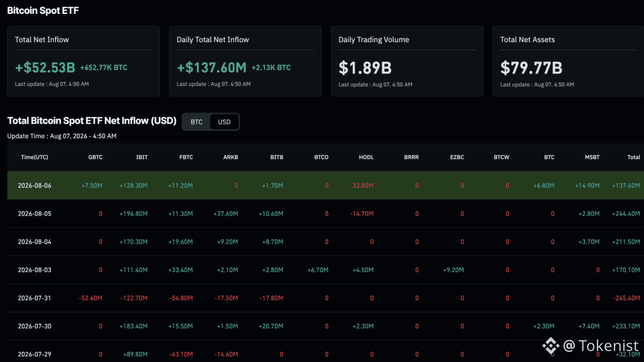
Task: Click the +196.80M IBIT cell
Action: click(x=133, y=214)
